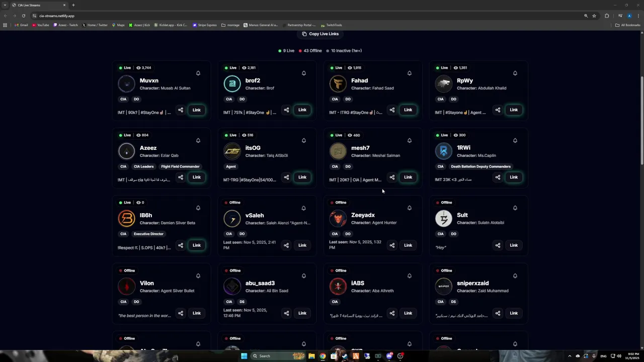Image resolution: width=644 pixels, height=362 pixels.
Task: Open Link for brof2 stream
Action: pos(302,110)
